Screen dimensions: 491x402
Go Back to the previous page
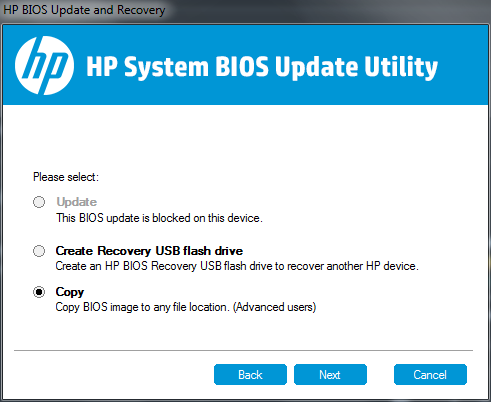point(250,375)
